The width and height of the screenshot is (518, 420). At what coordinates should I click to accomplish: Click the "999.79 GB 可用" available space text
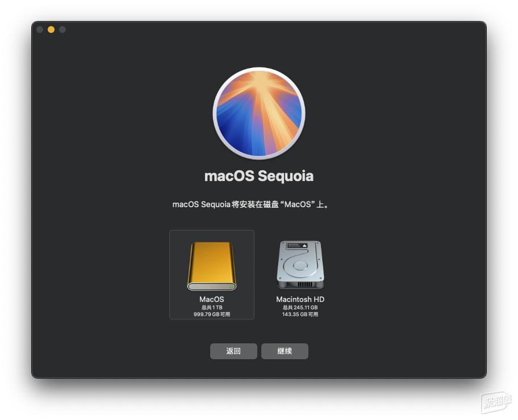[212, 314]
